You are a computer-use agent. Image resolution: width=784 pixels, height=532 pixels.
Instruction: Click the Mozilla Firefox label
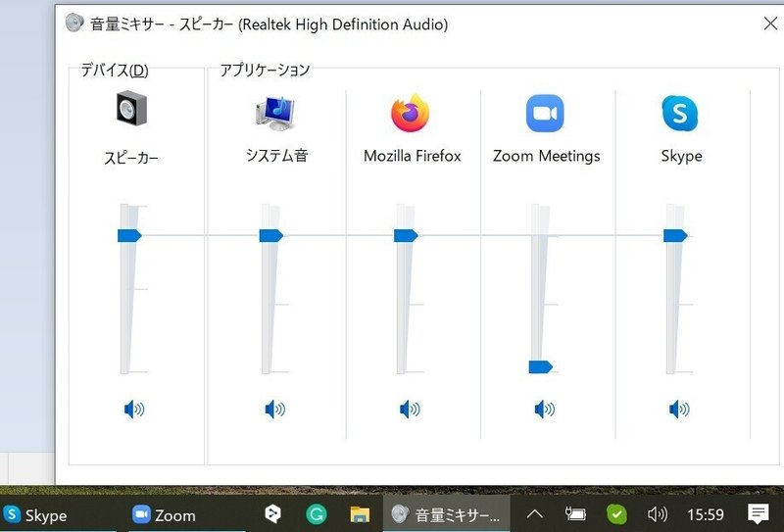412,156
